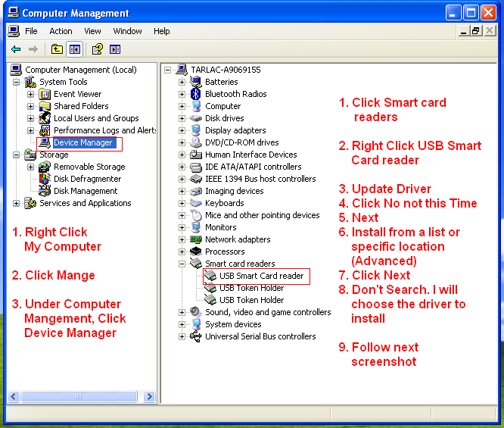Select System devices category
The width and height of the screenshot is (504, 428).
tap(233, 324)
